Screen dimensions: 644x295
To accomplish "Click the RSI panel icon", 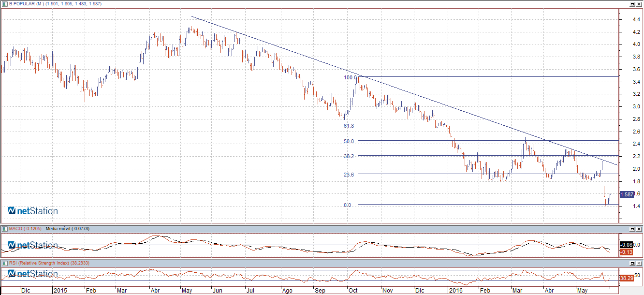I will click(4, 263).
